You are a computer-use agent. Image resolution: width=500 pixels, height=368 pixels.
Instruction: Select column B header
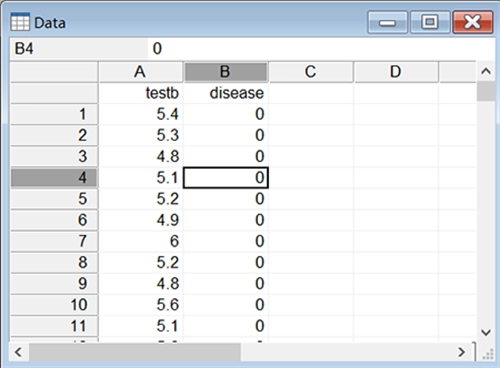(226, 72)
